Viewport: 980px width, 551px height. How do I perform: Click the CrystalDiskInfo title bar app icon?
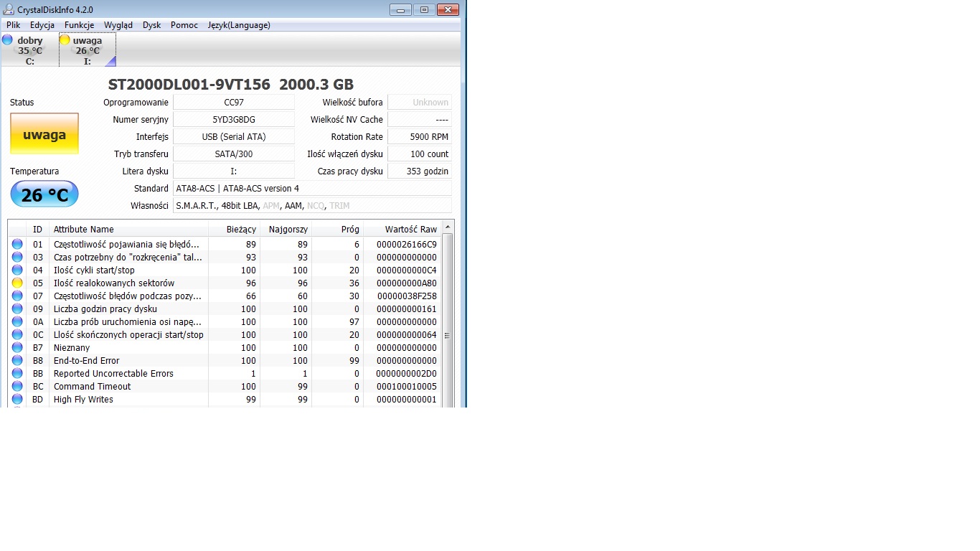click(x=8, y=9)
